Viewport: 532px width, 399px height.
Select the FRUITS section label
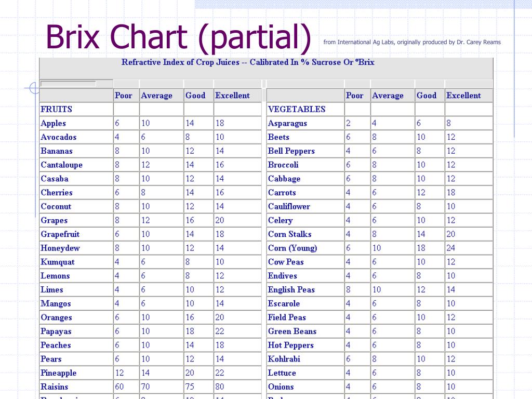pos(56,109)
